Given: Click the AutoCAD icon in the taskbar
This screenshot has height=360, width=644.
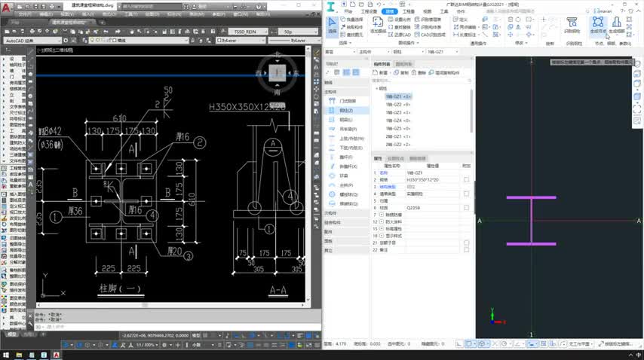Looking at the screenshot, I should (57, 355).
